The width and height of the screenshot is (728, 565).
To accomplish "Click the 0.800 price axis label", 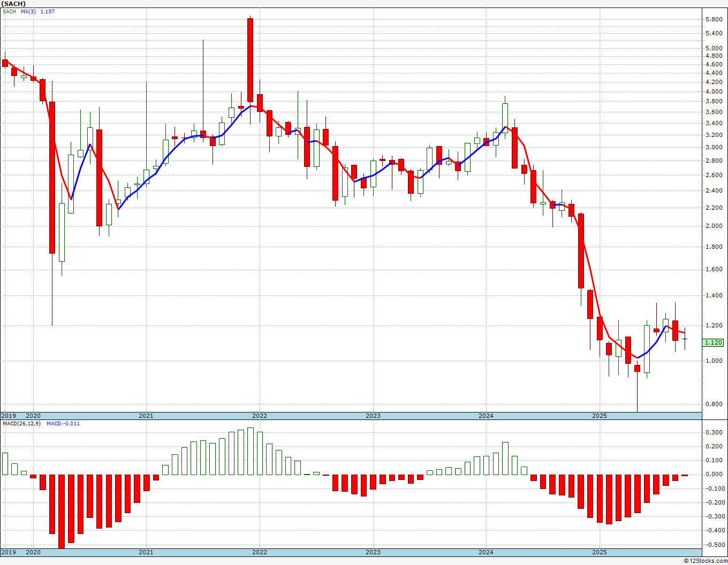I will (x=714, y=404).
